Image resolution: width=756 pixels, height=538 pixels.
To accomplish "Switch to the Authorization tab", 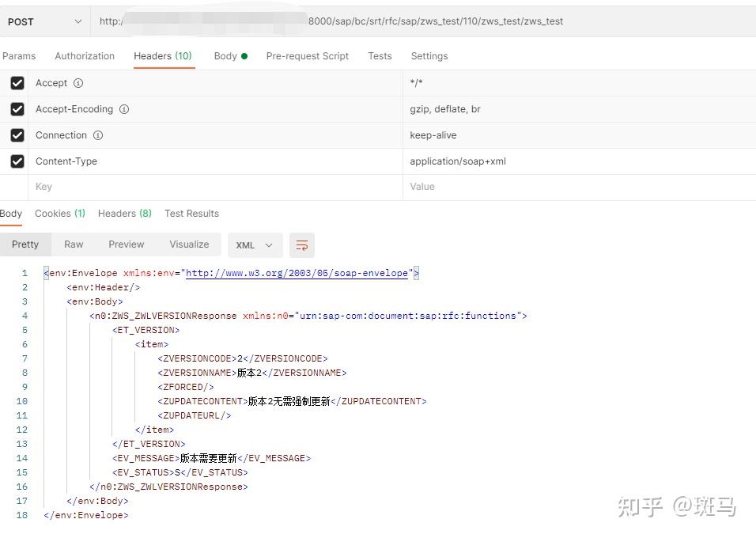I will tap(85, 55).
